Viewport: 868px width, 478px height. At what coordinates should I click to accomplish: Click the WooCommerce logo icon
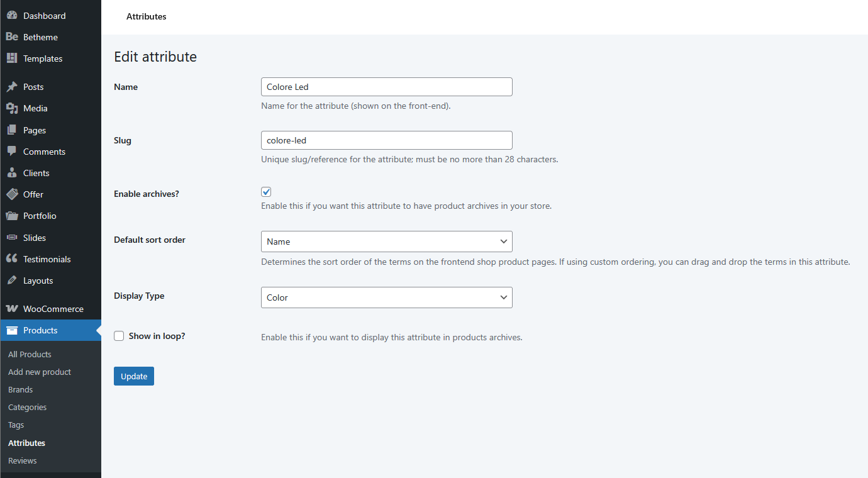pyautogui.click(x=12, y=309)
